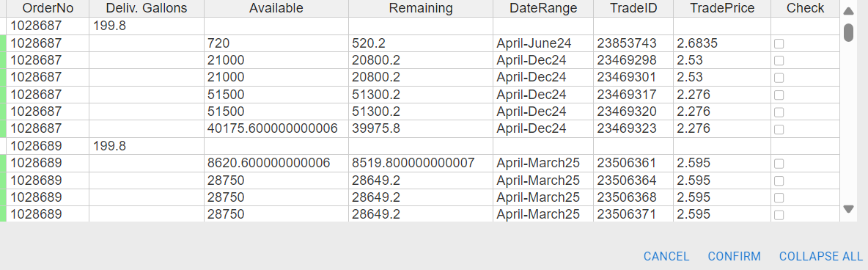
Task: Check the box for TradeID 23469317
Action: (779, 95)
